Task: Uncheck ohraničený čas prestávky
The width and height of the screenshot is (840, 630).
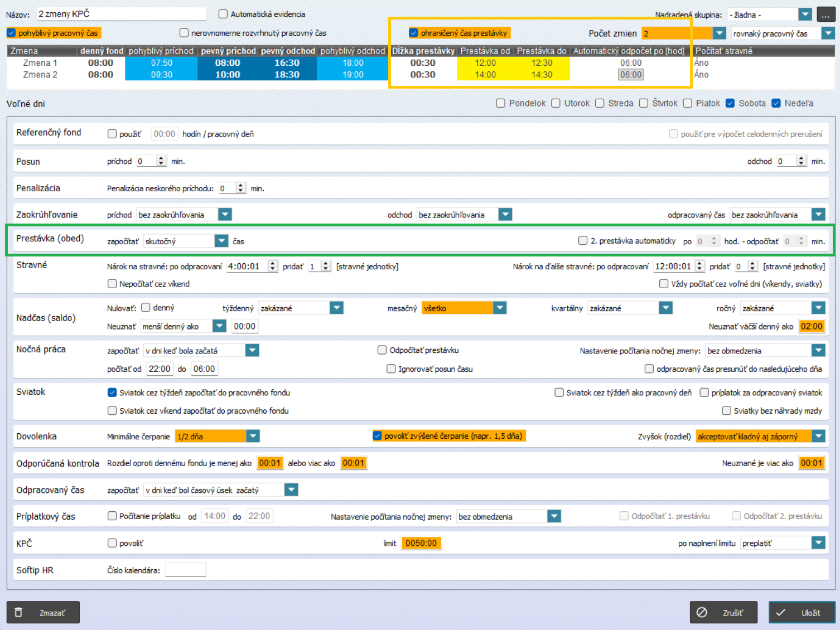Action: (413, 33)
